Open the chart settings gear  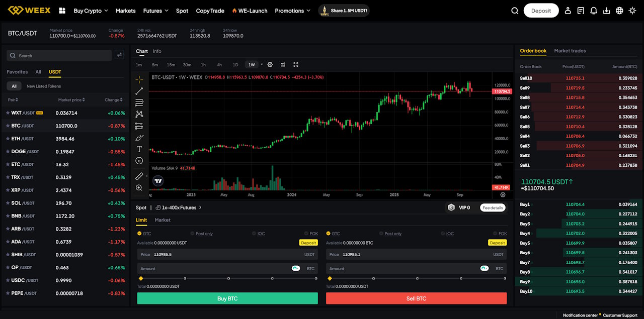(270, 64)
